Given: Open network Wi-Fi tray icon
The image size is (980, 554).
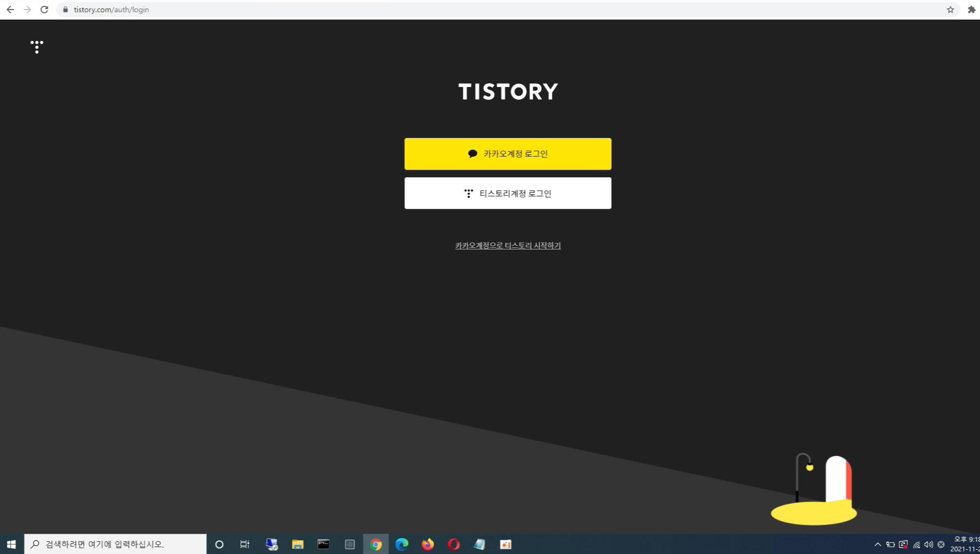Looking at the screenshot, I should [916, 544].
